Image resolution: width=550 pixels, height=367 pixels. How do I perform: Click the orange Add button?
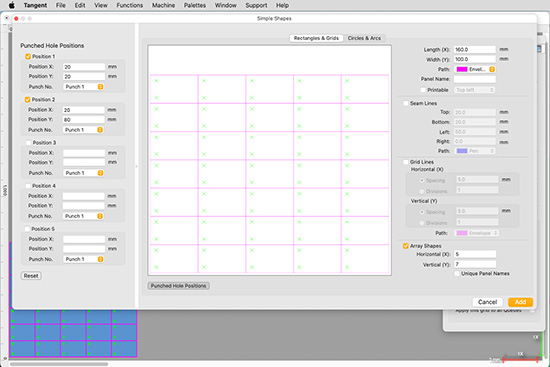520,302
